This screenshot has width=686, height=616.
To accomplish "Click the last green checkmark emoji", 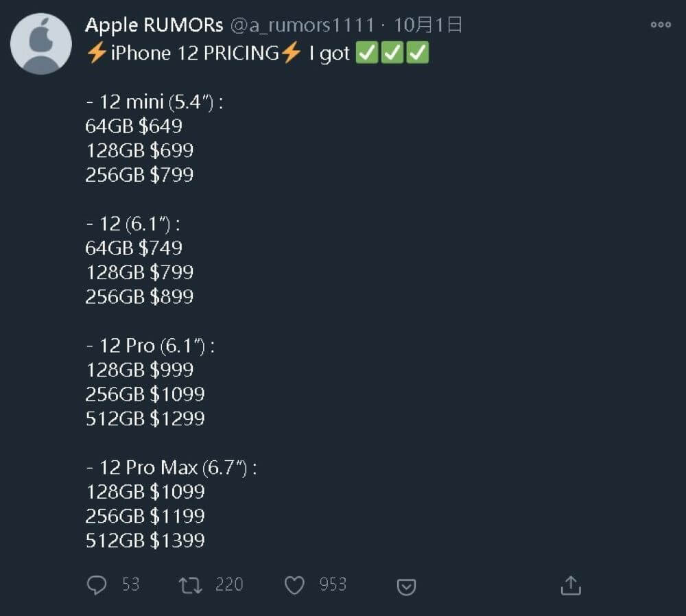I will point(417,53).
